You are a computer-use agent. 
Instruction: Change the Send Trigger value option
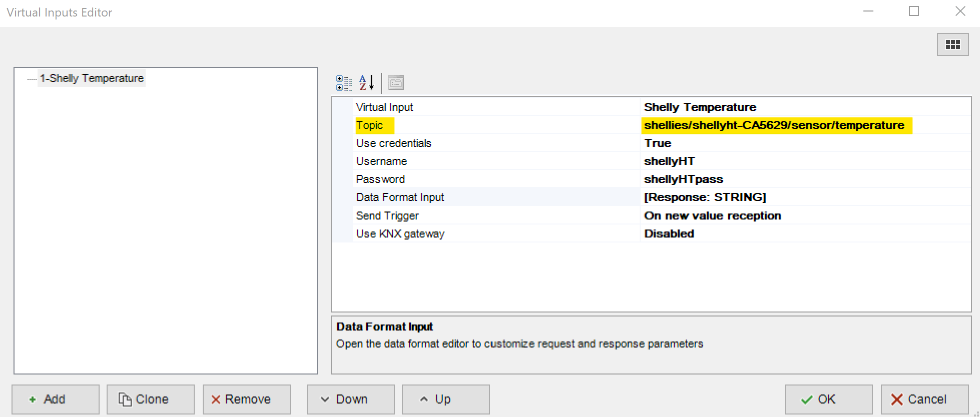coord(712,216)
